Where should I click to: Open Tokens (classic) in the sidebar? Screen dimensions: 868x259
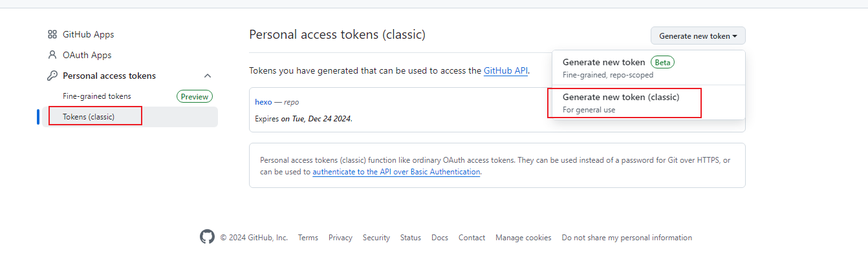click(x=95, y=117)
